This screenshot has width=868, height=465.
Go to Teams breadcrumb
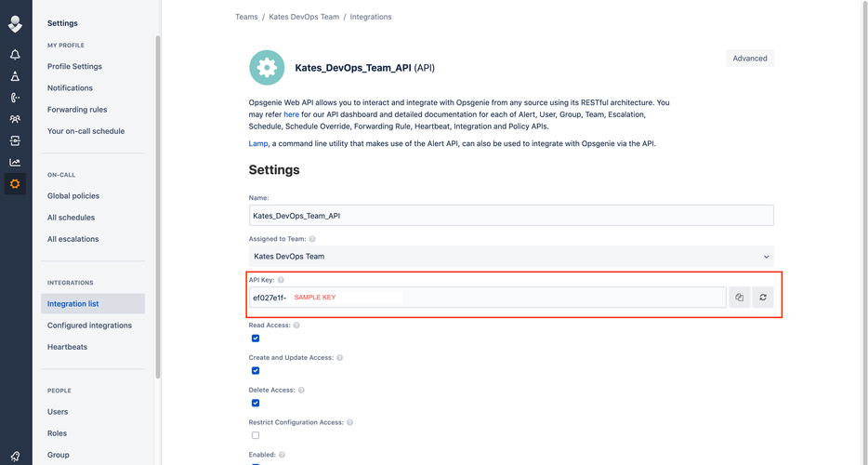click(246, 17)
